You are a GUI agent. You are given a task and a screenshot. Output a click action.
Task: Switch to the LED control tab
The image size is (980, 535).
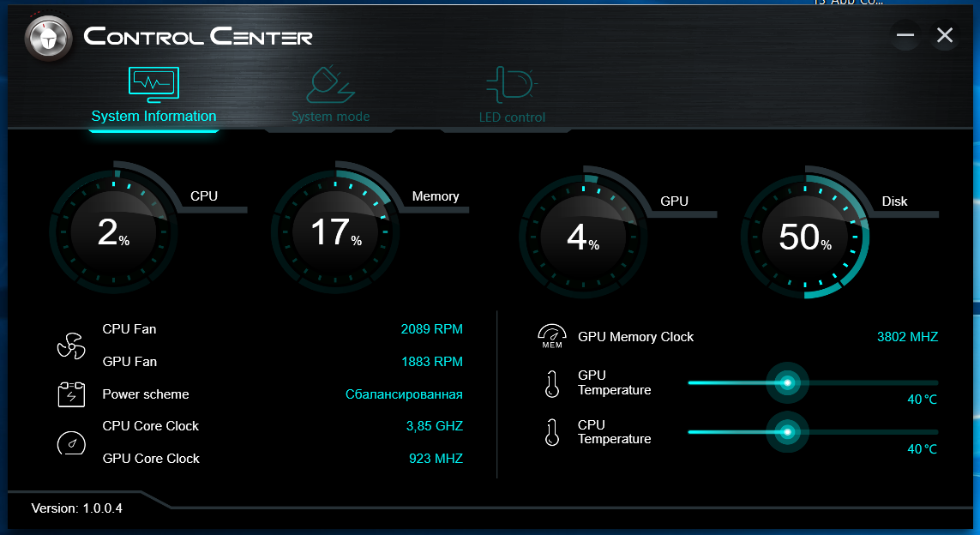tap(512, 117)
